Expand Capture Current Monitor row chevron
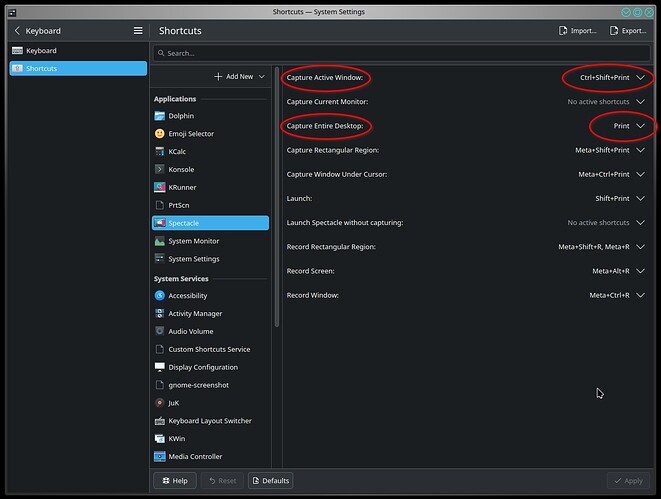The height and width of the screenshot is (499, 661). [640, 102]
